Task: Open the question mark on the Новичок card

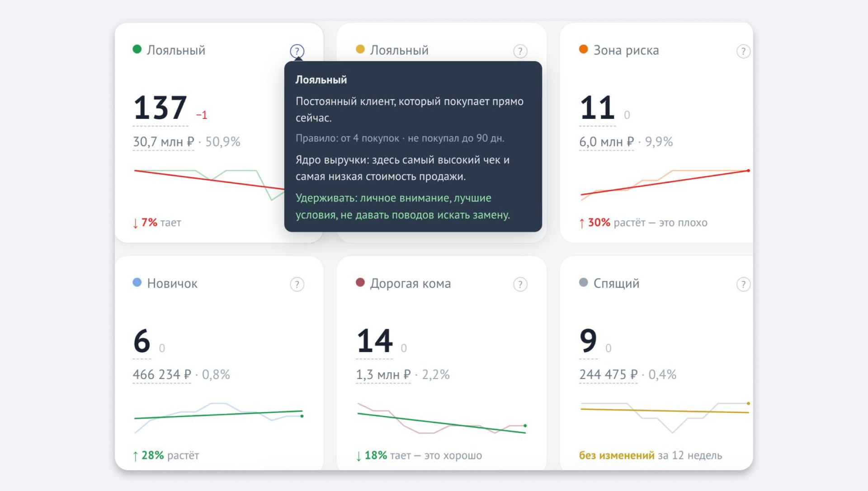Action: 297,284
